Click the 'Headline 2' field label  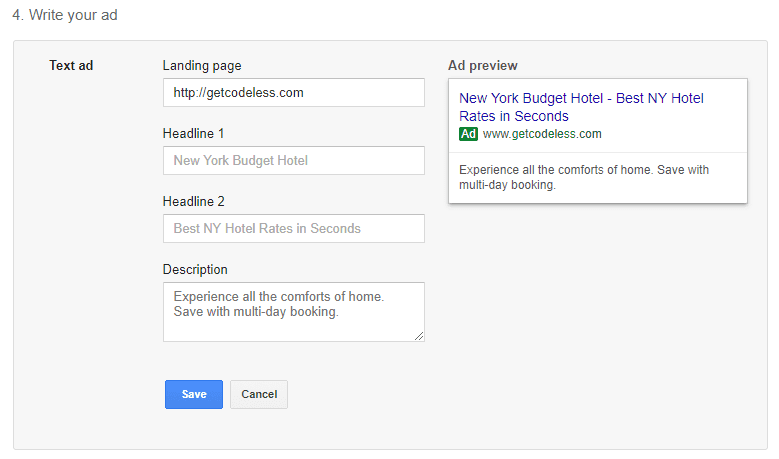(192, 201)
